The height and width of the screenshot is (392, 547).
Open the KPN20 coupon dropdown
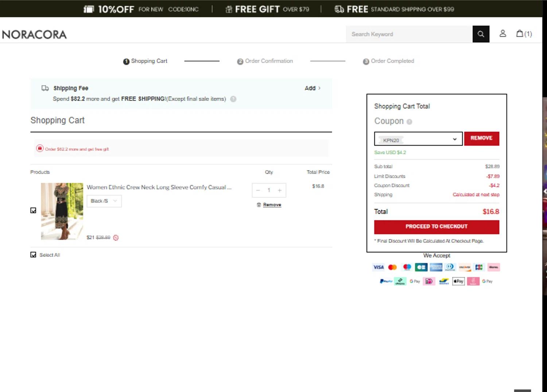pyautogui.click(x=418, y=139)
